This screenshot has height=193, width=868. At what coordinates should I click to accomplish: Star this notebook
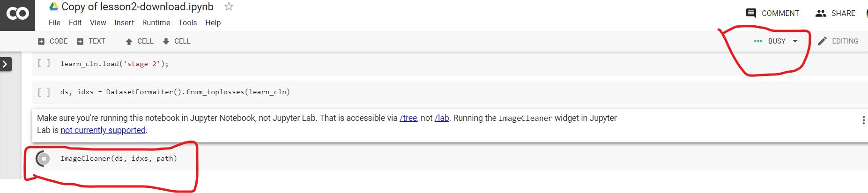tap(229, 7)
